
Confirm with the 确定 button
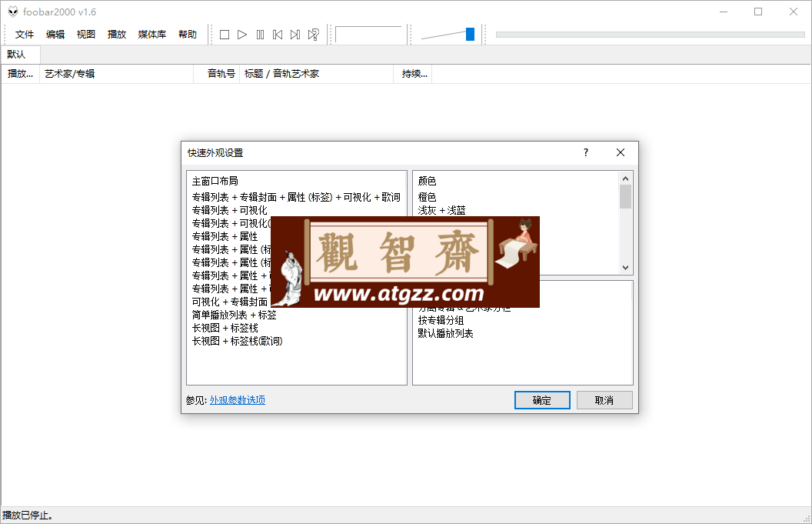[x=542, y=400]
